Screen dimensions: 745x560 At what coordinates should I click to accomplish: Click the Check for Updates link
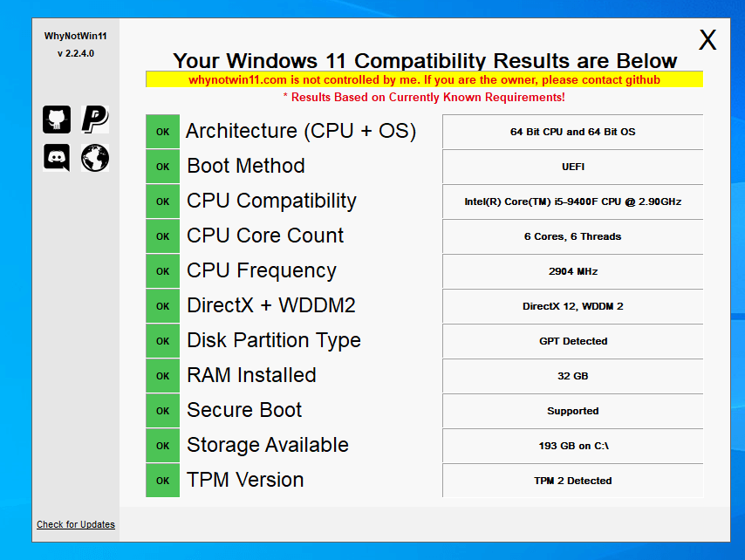click(76, 524)
